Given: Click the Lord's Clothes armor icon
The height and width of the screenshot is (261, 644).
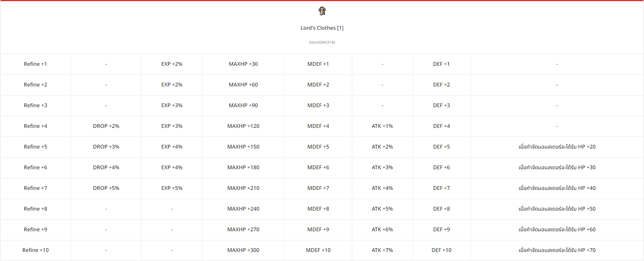Looking at the screenshot, I should [322, 11].
